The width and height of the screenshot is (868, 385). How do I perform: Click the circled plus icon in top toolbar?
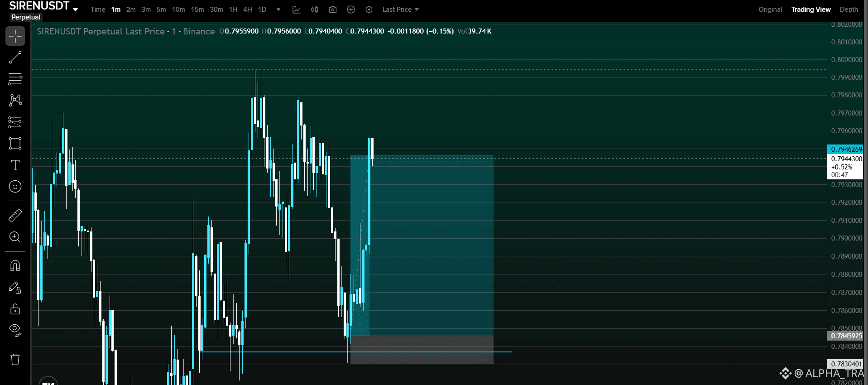point(351,10)
